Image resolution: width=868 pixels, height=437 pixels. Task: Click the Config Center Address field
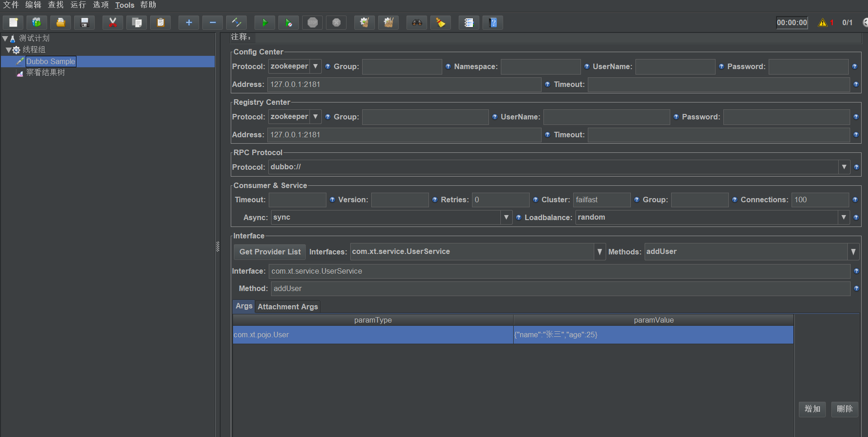404,85
